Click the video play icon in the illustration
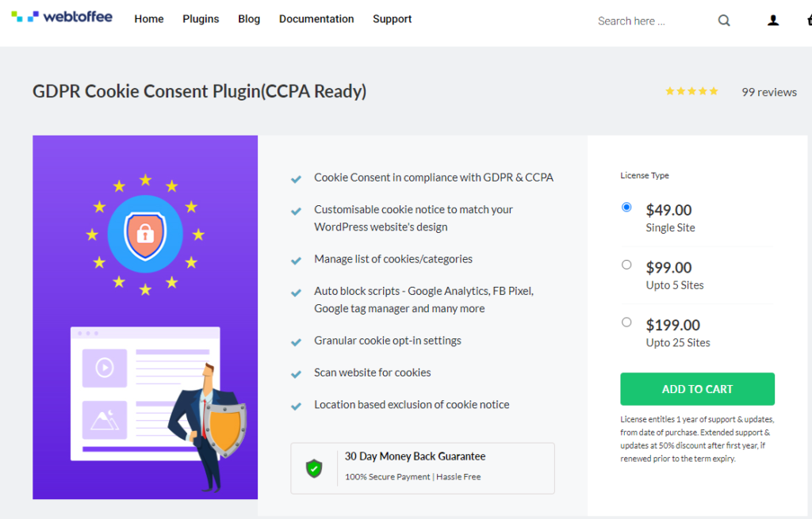The width and height of the screenshot is (812, 519). [105, 368]
